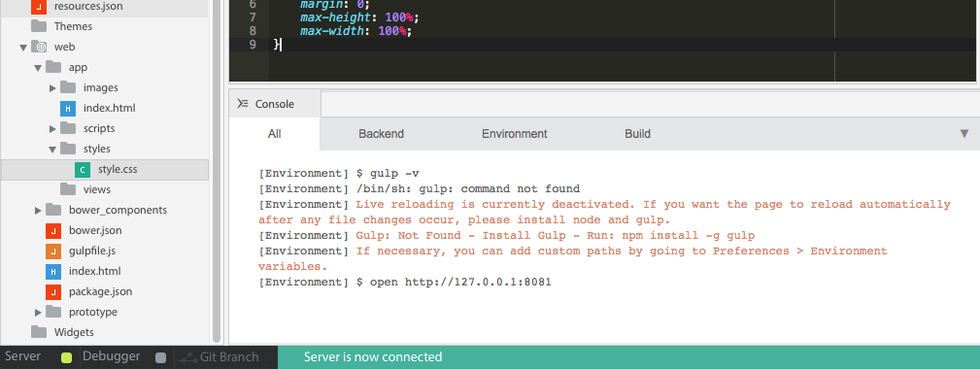Collapse the web folder tree arrow
The width and height of the screenshot is (980, 369).
pos(23,47)
